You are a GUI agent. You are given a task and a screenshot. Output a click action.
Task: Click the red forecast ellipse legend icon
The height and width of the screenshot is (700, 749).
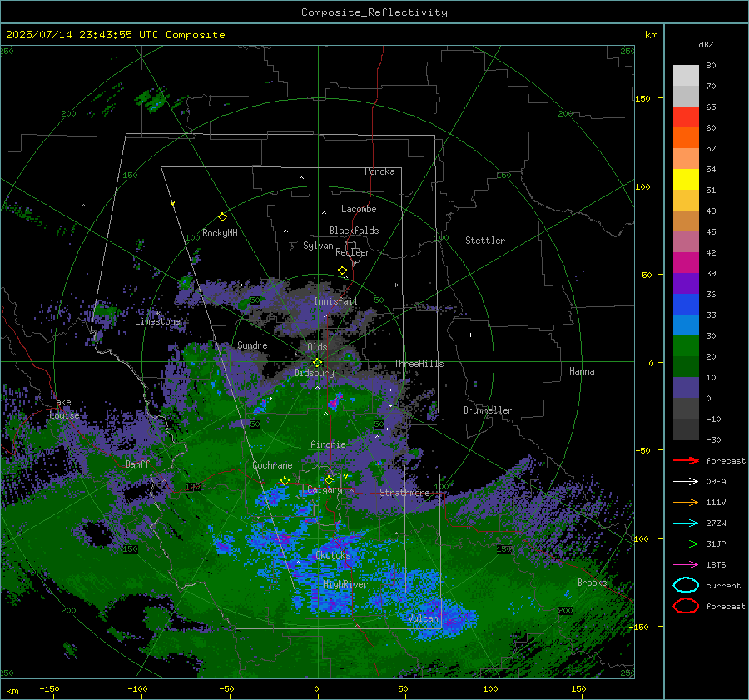[686, 606]
